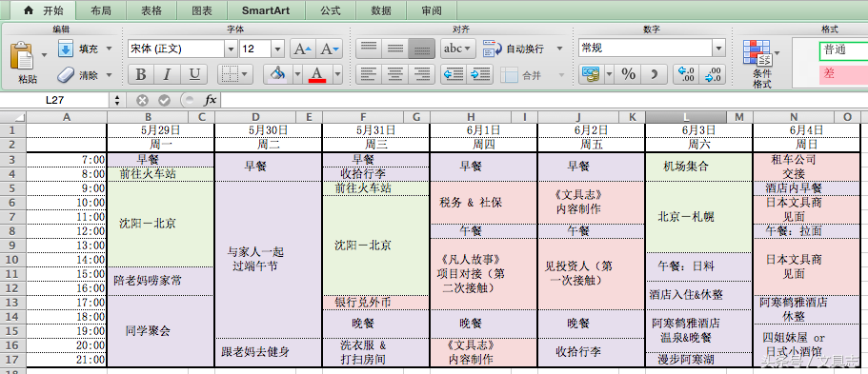
Task: Click the Paste clipboard icon
Action: [x=22, y=55]
